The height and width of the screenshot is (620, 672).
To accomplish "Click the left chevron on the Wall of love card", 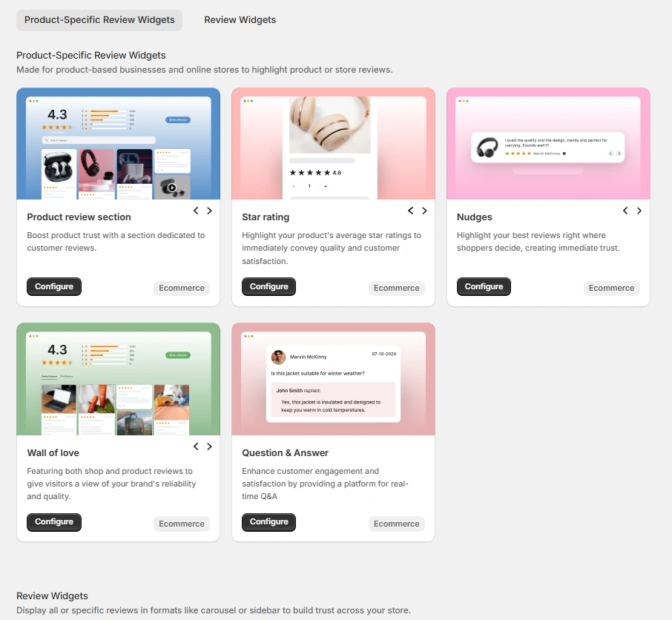I will coord(195,446).
